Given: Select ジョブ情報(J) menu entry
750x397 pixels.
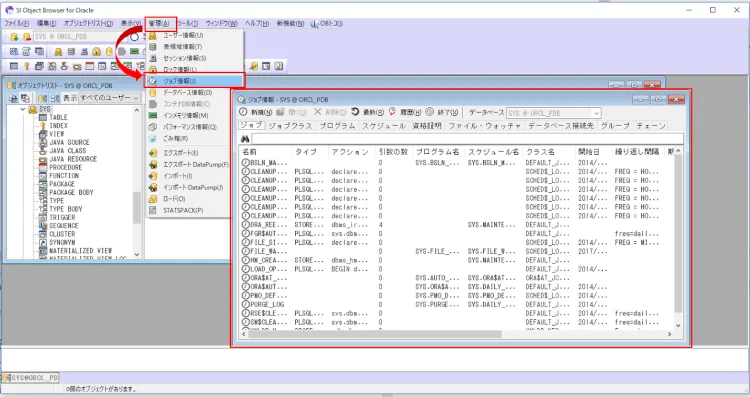Looking at the screenshot, I should click(194, 81).
